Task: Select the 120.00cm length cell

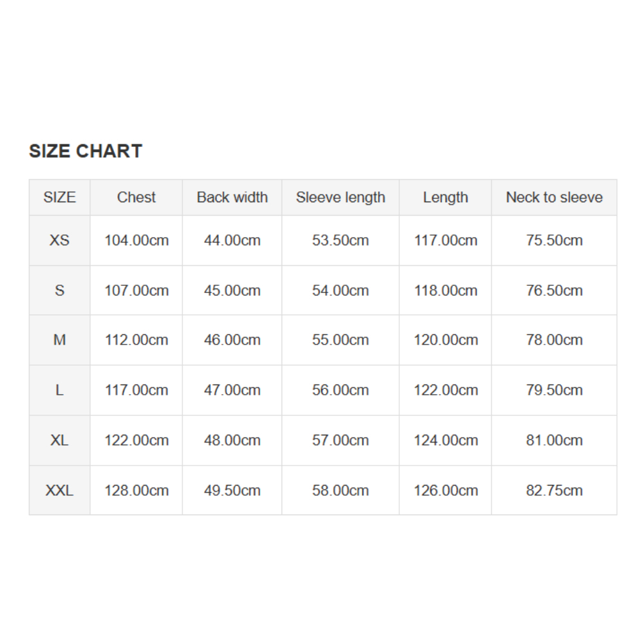Action: point(446,340)
